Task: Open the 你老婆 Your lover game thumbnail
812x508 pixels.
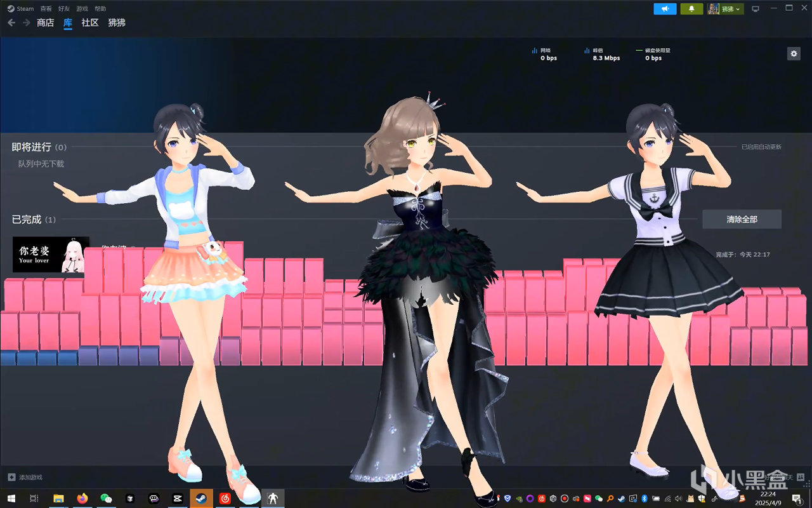Action: point(51,255)
